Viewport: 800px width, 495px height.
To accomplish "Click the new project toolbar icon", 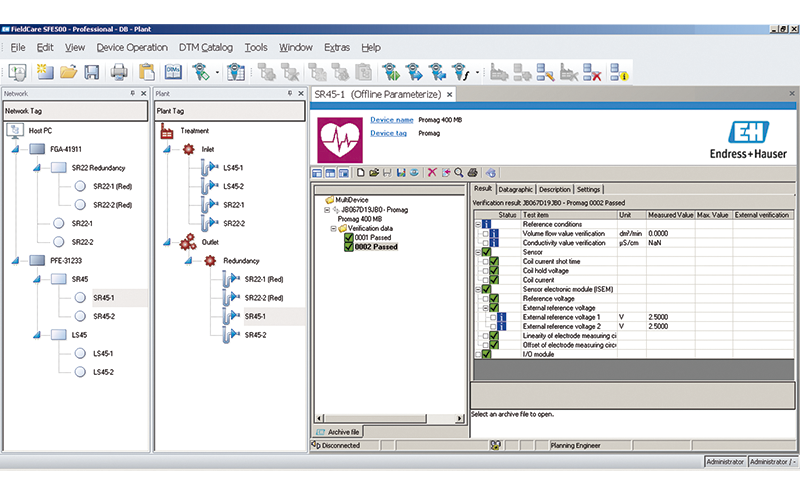I will (45, 72).
